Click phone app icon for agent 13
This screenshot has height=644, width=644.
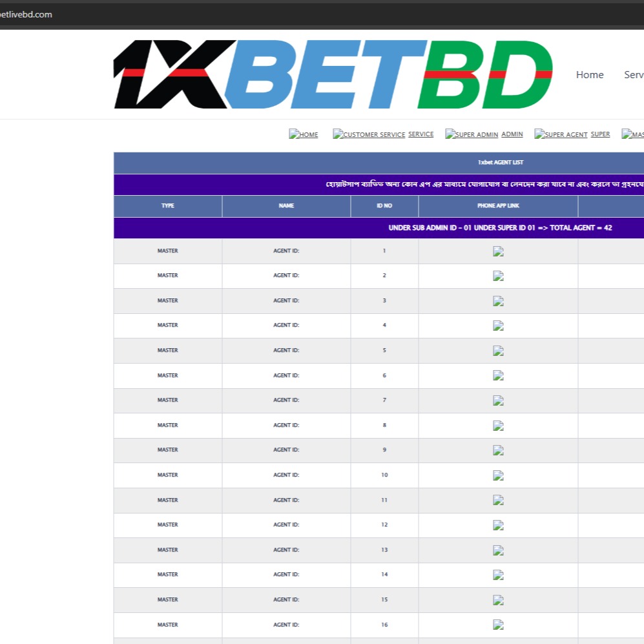click(x=498, y=550)
